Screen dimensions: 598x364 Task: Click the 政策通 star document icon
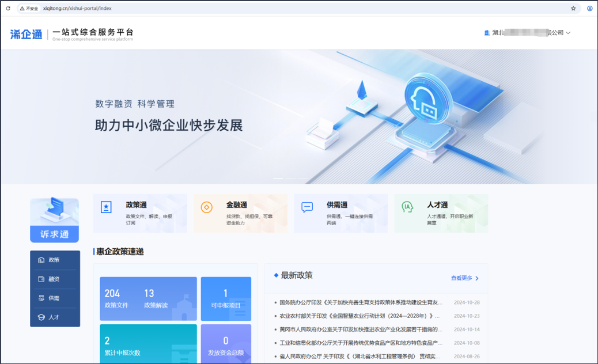click(x=106, y=207)
